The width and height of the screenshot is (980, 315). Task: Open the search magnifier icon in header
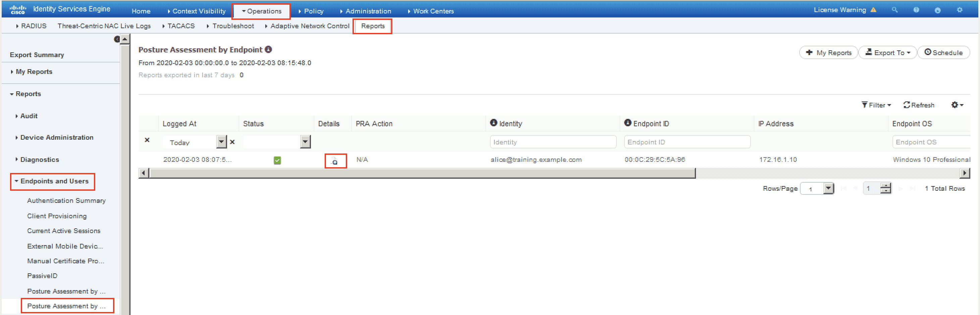[895, 10]
